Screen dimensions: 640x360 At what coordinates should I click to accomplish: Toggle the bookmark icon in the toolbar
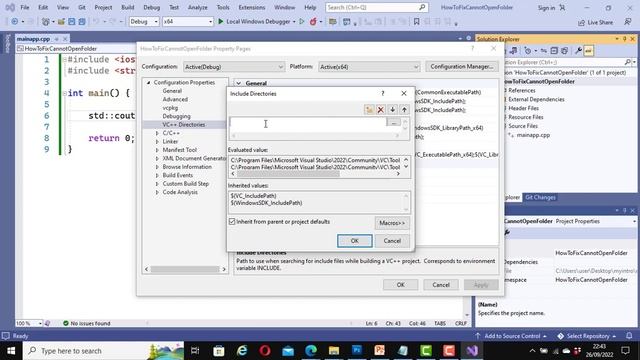tap(416, 22)
